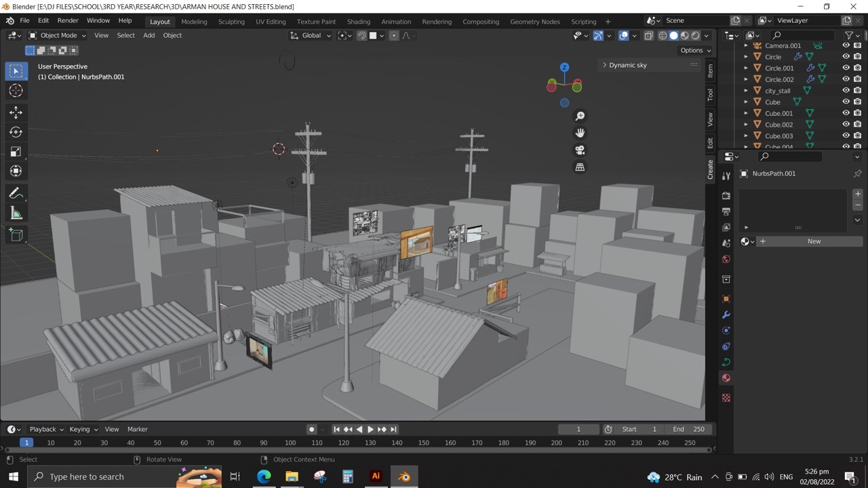Click frame 100 on the timeline
Screen dimensions: 868x488
(x=290, y=443)
